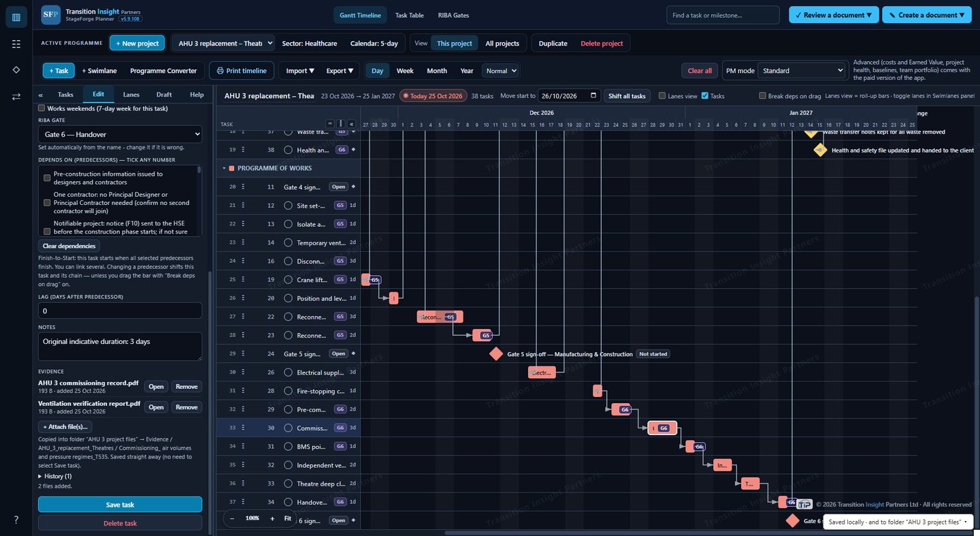This screenshot has width=980, height=536.
Task: Click the Clear dependencies button
Action: pos(69,246)
